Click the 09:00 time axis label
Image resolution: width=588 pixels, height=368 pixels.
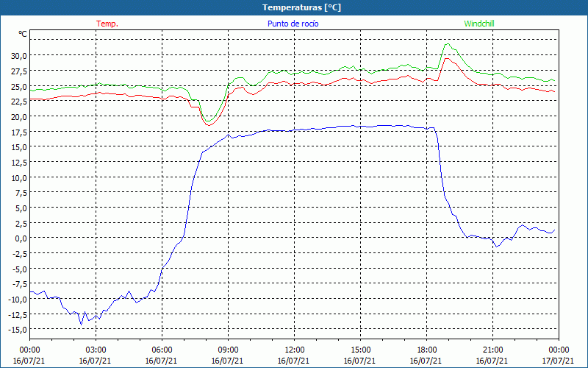pos(228,350)
